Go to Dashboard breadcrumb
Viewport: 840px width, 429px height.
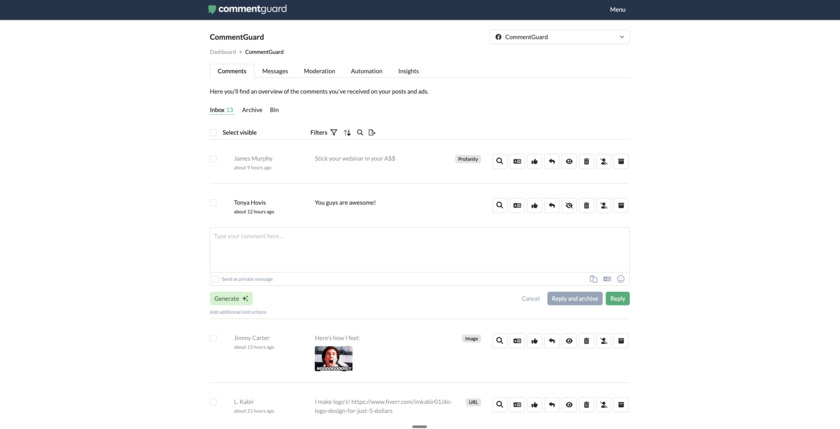click(222, 52)
